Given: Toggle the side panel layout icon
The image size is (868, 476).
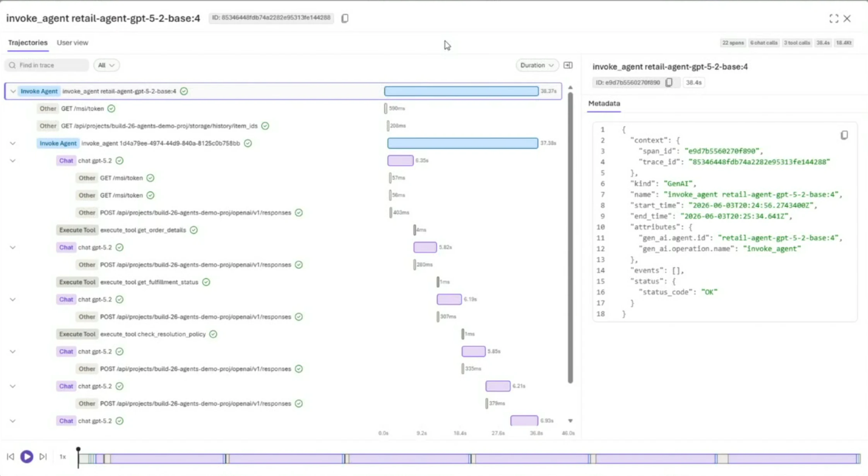Looking at the screenshot, I should pyautogui.click(x=568, y=65).
